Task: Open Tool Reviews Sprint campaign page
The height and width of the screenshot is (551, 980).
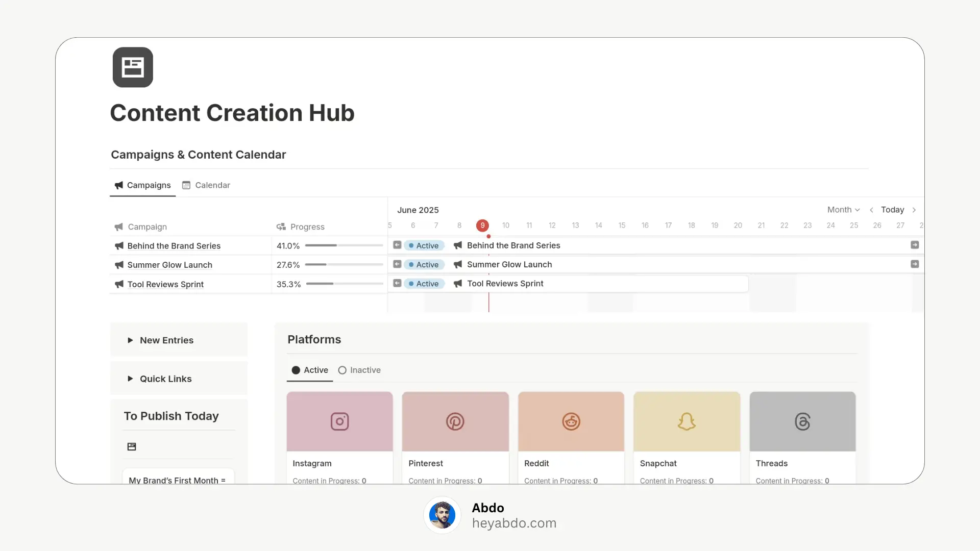Action: [x=165, y=284]
